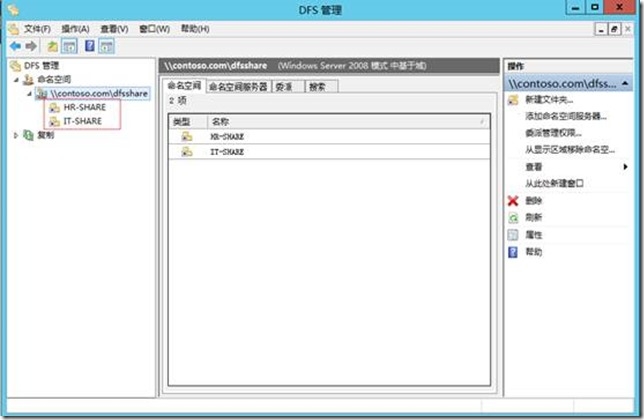Click the 帮助 help icon in actions pane

[x=513, y=252]
